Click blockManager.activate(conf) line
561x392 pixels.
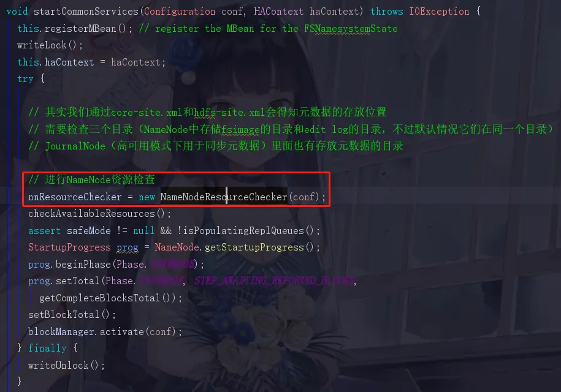[105, 331]
